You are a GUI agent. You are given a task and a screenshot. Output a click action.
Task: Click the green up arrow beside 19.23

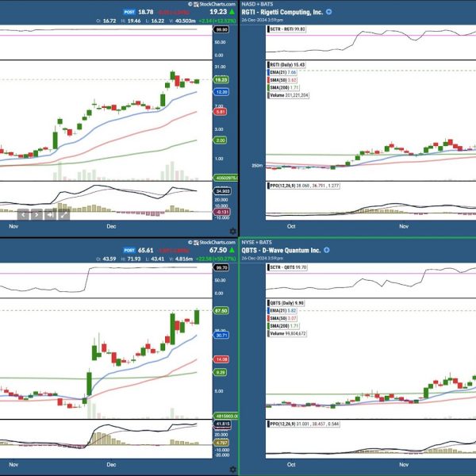232,12
